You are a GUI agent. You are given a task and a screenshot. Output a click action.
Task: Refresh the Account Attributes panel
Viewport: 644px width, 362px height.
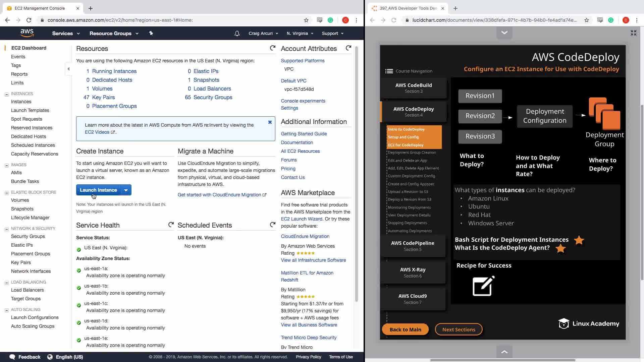click(348, 48)
